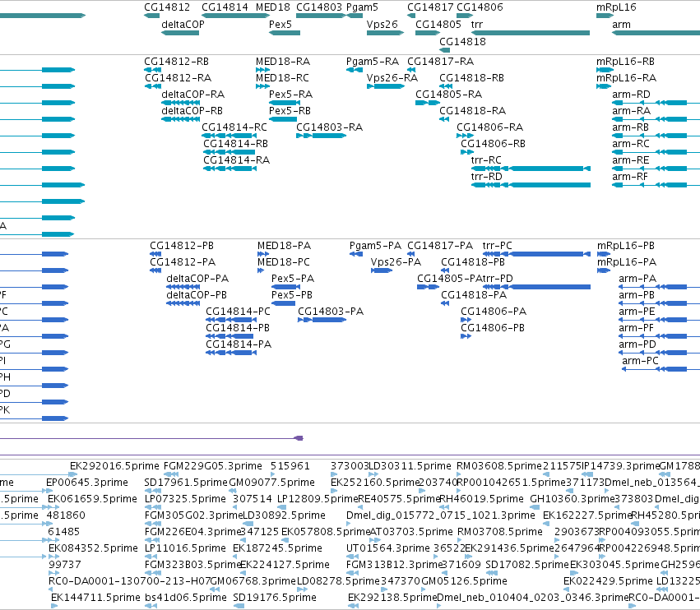This screenshot has width=700, height=610.
Task: Click the CG14803-RA transcript label
Action: (330, 127)
